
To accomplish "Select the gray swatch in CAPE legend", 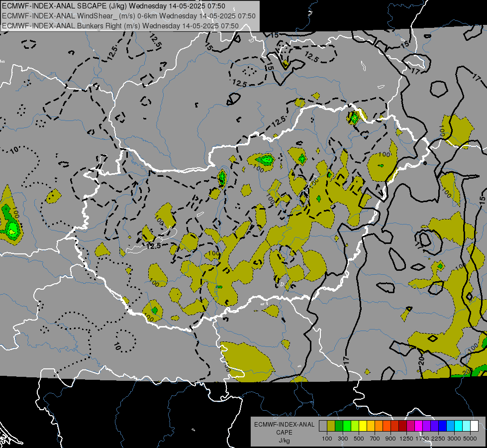I will (x=323, y=426).
